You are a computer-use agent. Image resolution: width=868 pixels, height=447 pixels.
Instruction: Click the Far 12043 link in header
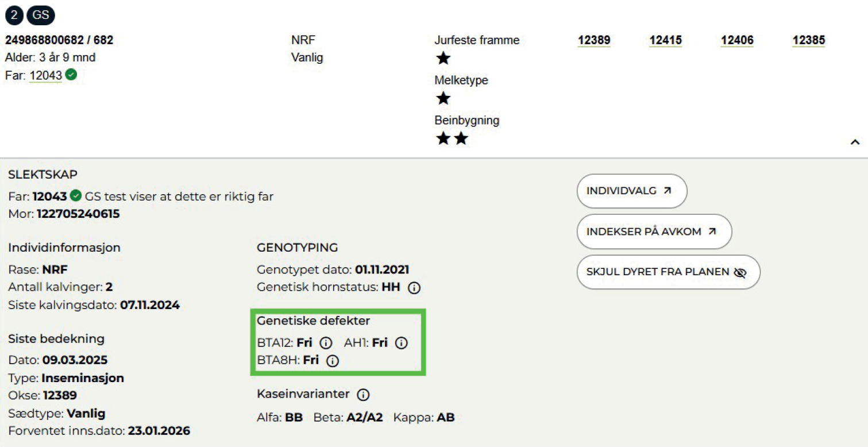tap(45, 75)
